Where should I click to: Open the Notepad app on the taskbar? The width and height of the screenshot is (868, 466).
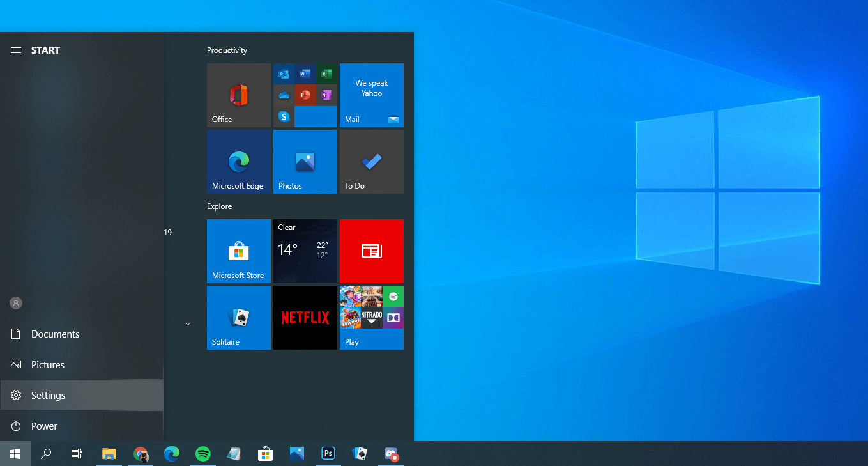[x=234, y=454]
